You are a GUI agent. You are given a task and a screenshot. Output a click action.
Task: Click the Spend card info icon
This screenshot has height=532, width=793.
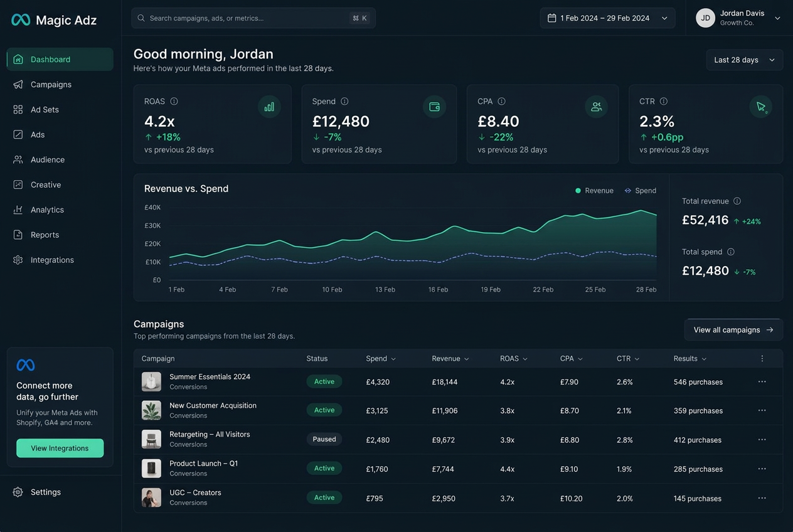pos(344,102)
